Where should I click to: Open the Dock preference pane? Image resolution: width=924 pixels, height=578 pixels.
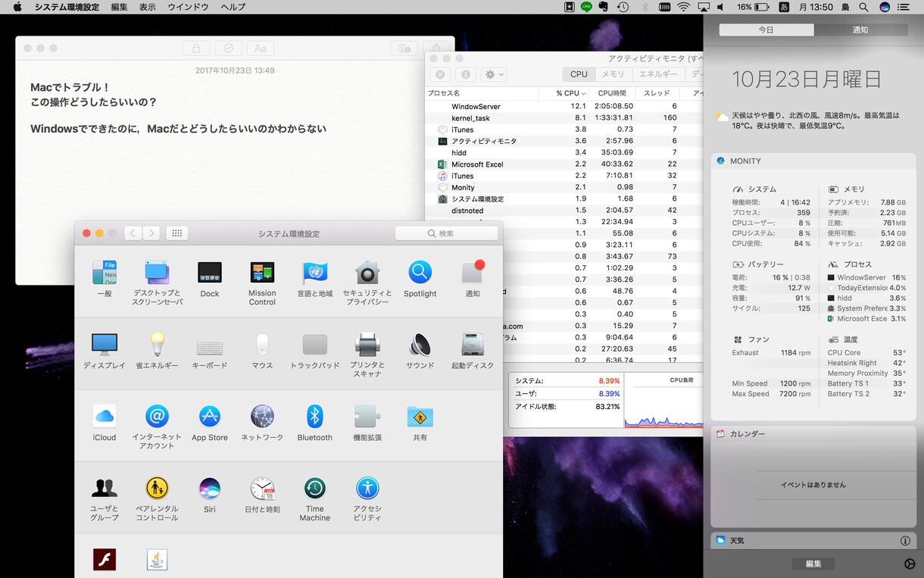pos(210,278)
